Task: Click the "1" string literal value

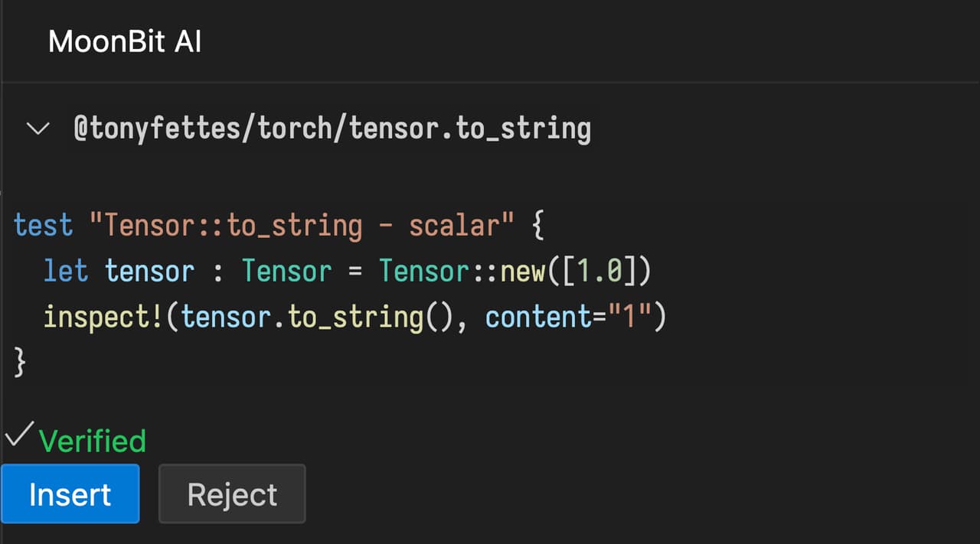Action: [x=629, y=316]
